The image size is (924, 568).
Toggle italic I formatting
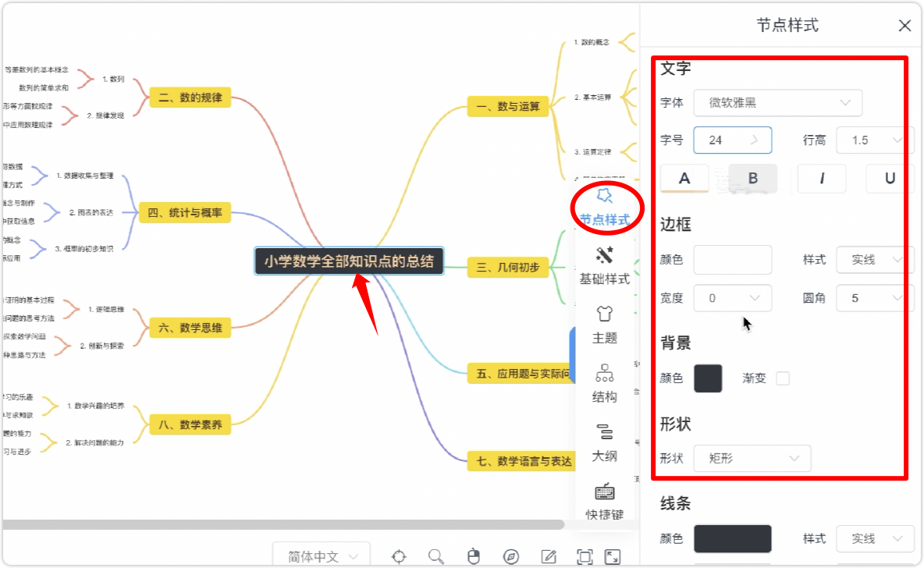[822, 179]
